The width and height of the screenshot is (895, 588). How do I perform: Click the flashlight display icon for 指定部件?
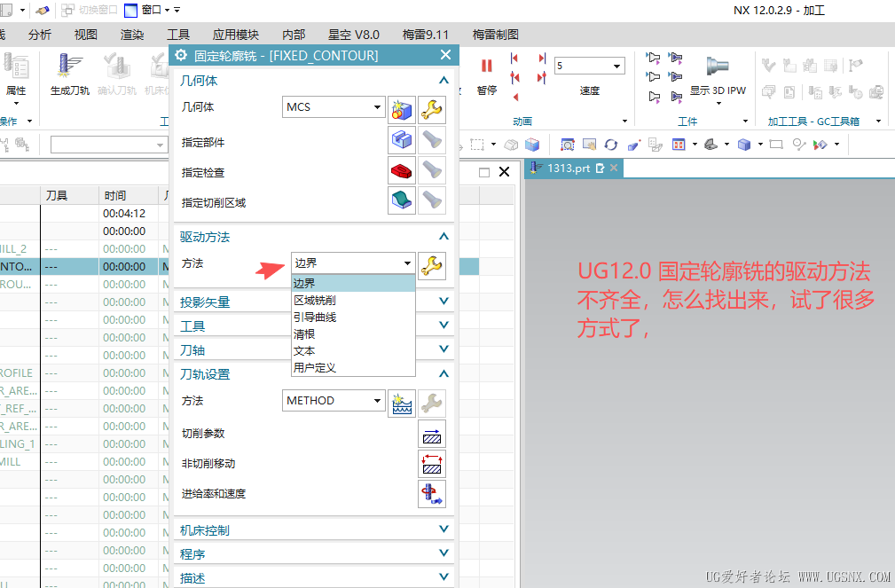click(x=431, y=140)
